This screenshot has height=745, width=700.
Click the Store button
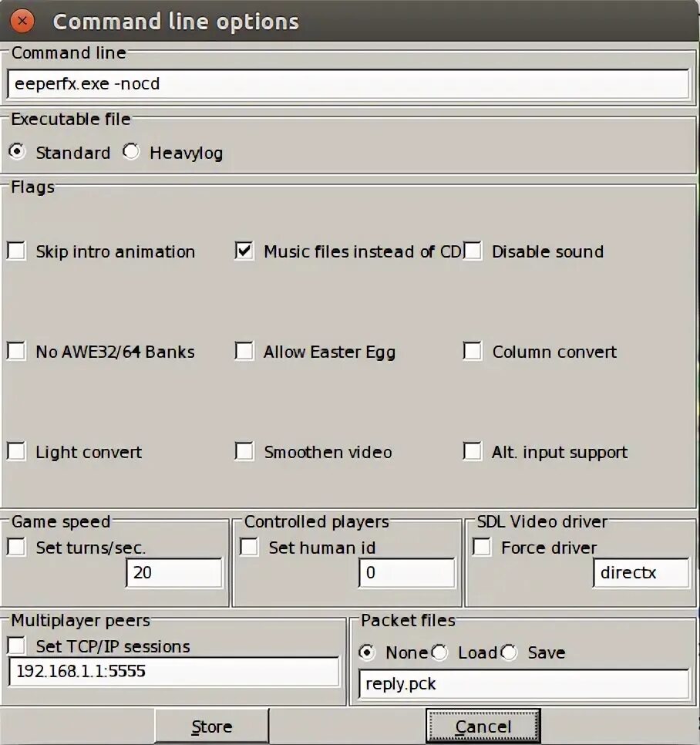point(212,726)
